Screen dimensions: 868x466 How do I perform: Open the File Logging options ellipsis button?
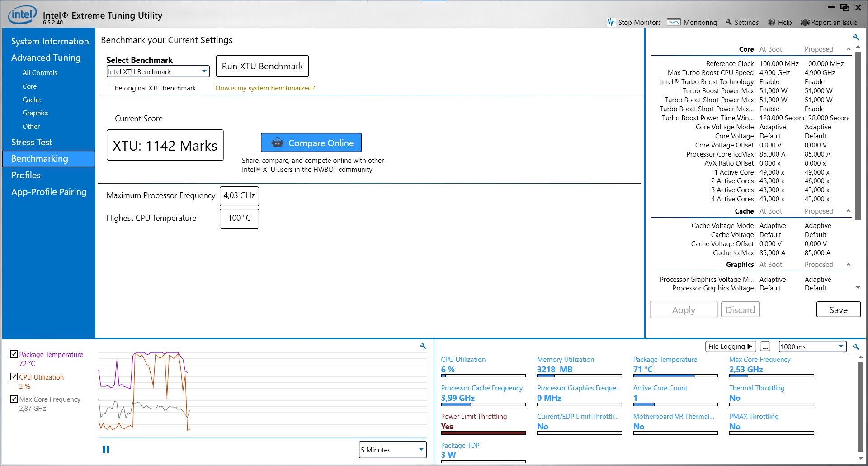[x=765, y=347]
